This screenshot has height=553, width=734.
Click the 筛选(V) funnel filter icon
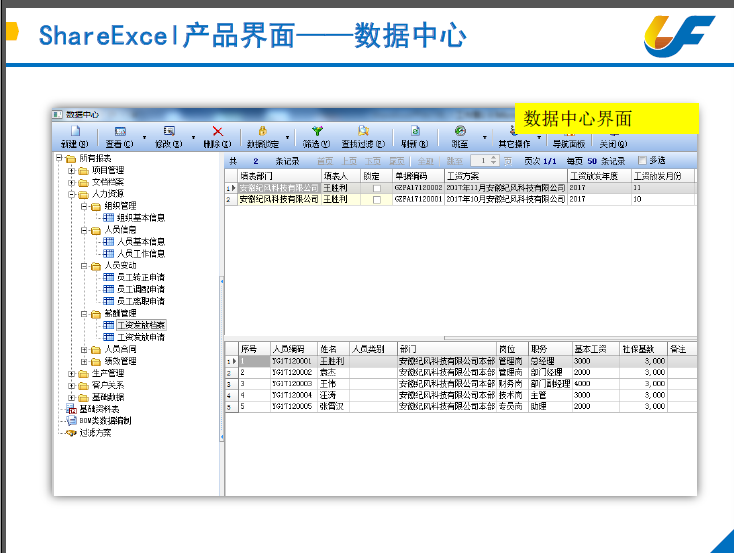(317, 131)
